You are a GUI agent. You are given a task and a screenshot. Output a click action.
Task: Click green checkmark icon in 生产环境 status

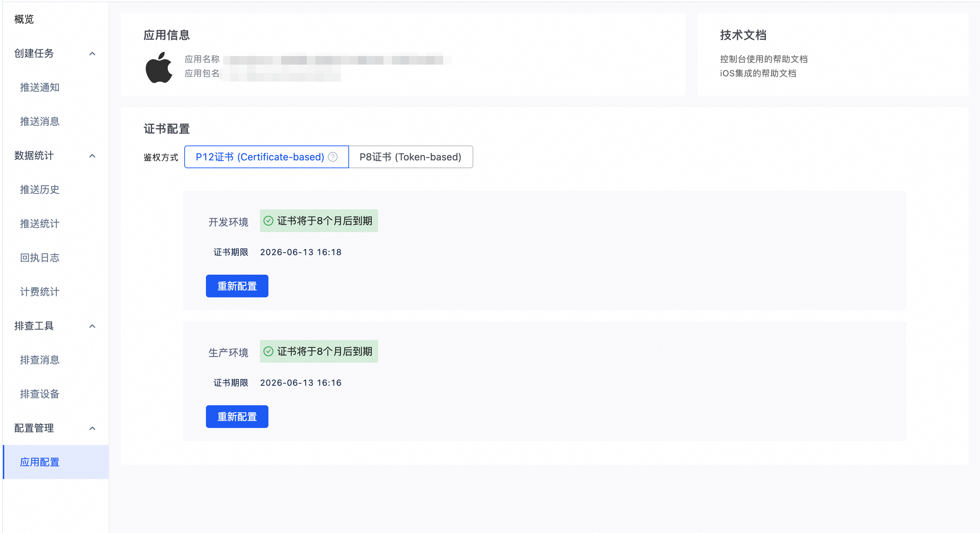(x=268, y=351)
